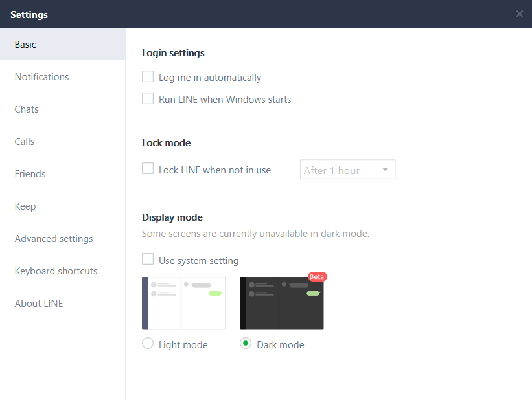The height and width of the screenshot is (400, 532).
Task: Select the Light mode preview thumbnail
Action: click(x=184, y=304)
